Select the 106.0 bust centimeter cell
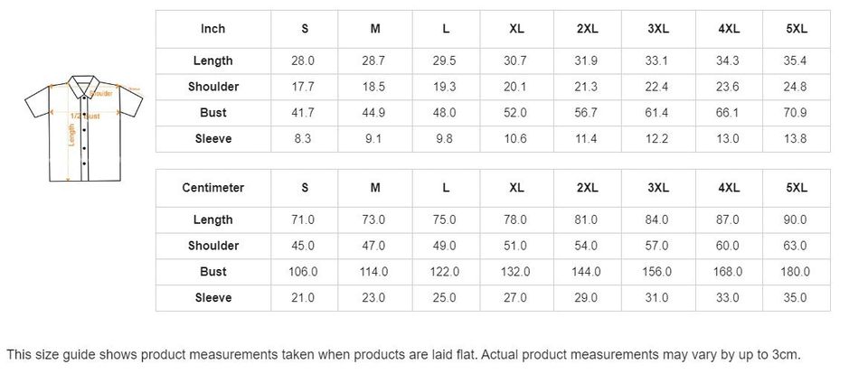Image resolution: width=868 pixels, height=383 pixels. click(305, 272)
